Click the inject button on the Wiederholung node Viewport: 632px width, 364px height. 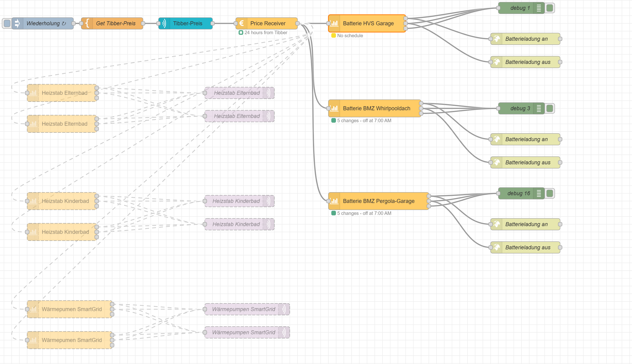[x=7, y=23]
